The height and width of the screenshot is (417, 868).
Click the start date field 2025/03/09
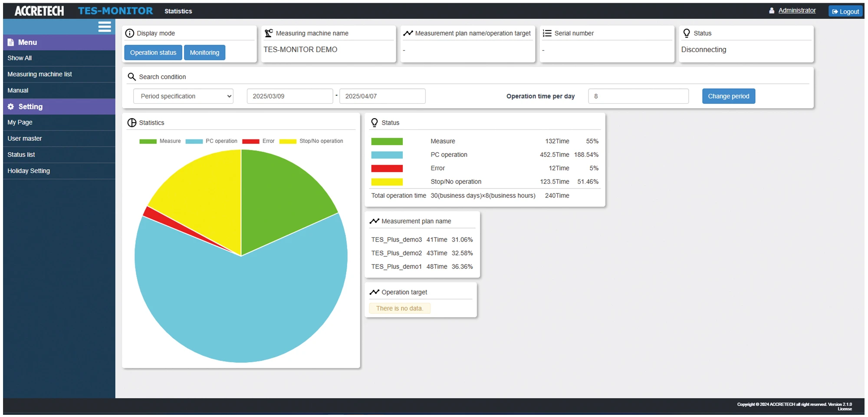click(x=290, y=96)
